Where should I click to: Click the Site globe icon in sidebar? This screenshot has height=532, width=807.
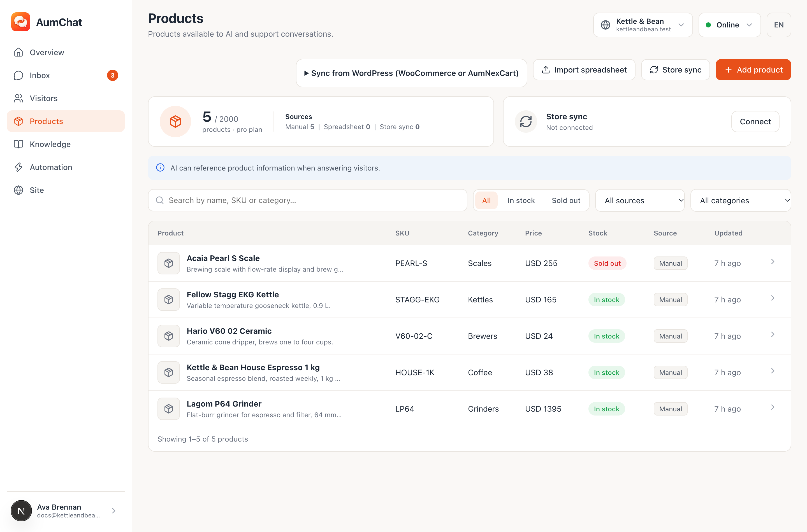pos(19,190)
